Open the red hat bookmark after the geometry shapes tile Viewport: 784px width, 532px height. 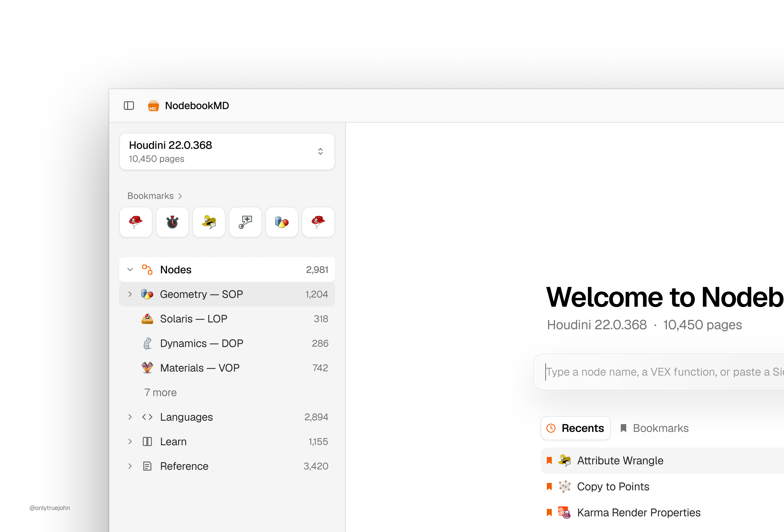pos(318,222)
